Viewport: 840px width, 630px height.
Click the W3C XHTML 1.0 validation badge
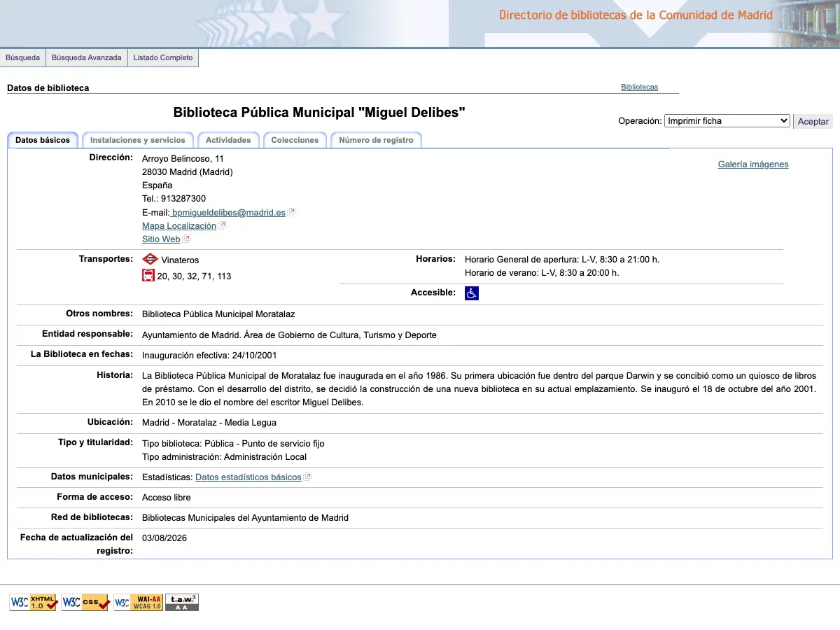(x=34, y=602)
